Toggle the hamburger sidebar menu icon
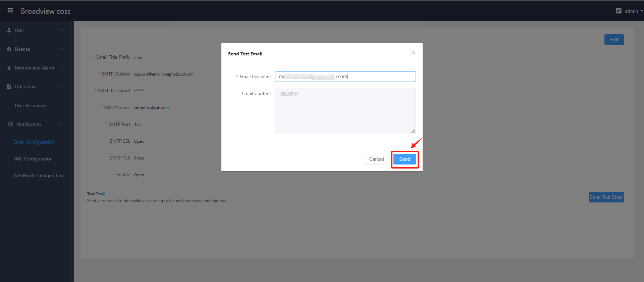Image resolution: width=644 pixels, height=282 pixels. pyautogui.click(x=10, y=10)
